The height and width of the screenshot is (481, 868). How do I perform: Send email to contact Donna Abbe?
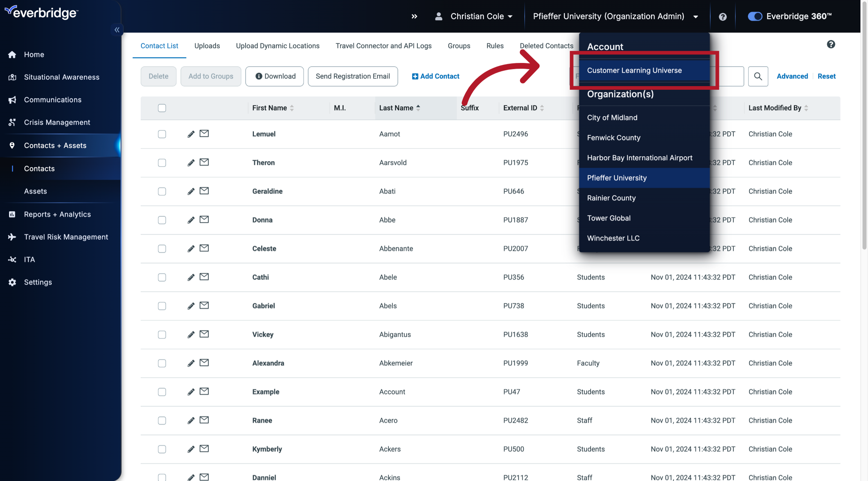(x=204, y=220)
